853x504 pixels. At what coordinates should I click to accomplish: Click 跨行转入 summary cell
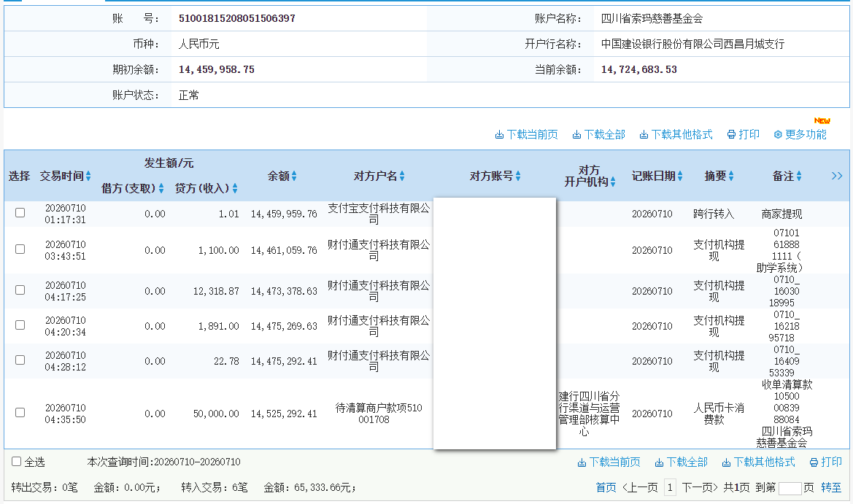pyautogui.click(x=714, y=214)
